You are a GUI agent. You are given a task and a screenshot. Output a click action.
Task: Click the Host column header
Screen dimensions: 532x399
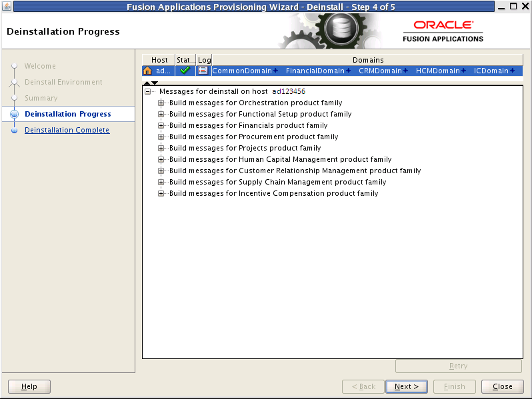(x=159, y=60)
